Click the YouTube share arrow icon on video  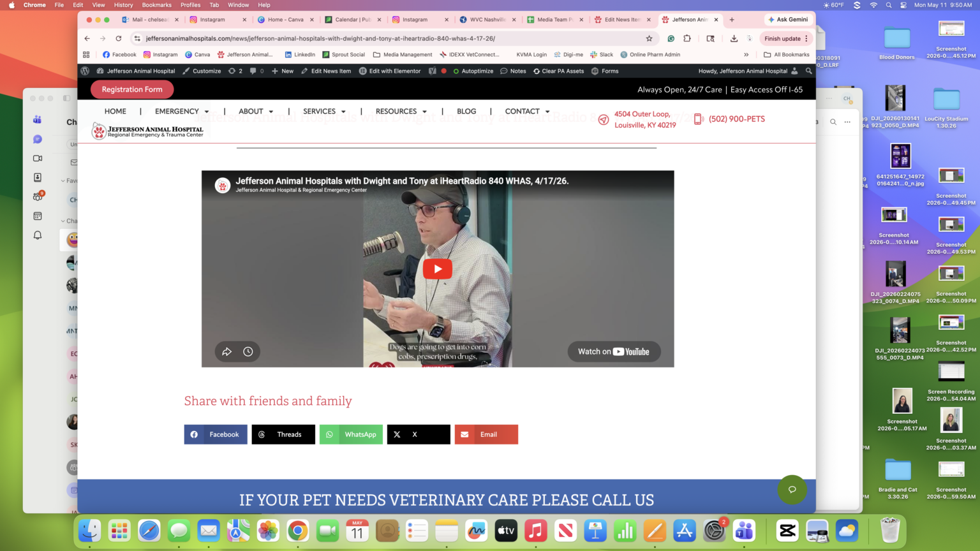click(x=226, y=351)
